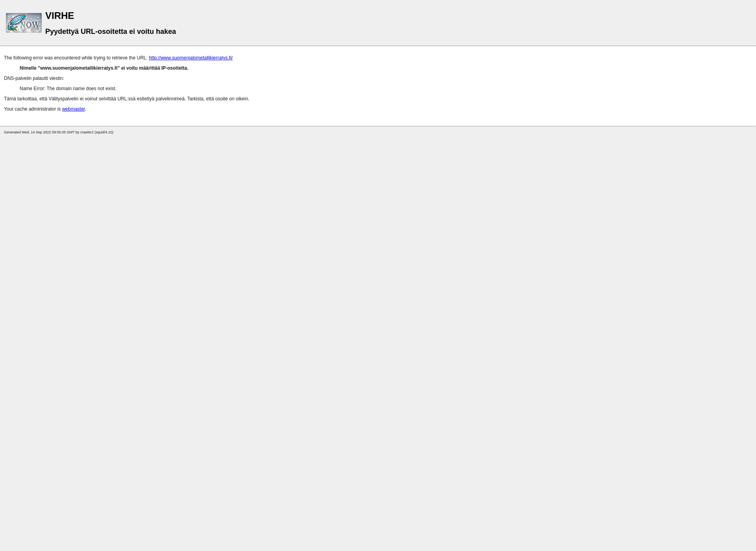Screen dimensions: 756x551
Task: Click the animated NOW banner graphic
Action: 24,22
